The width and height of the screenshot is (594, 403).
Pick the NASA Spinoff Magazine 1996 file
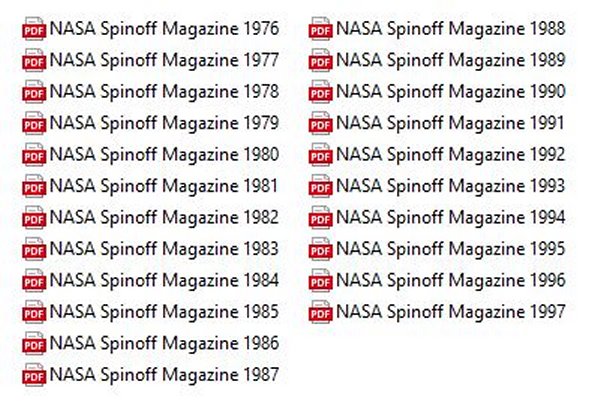tap(451, 281)
